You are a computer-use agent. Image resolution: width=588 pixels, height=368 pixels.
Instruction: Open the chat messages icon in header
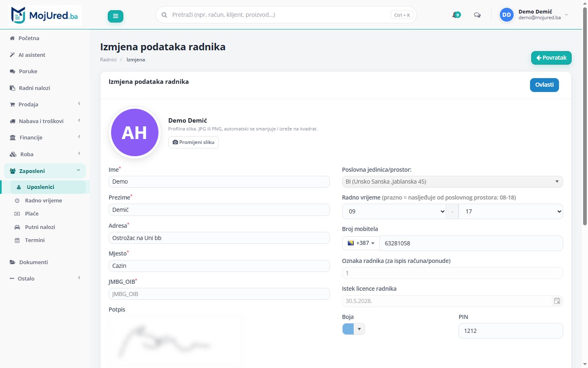477,15
